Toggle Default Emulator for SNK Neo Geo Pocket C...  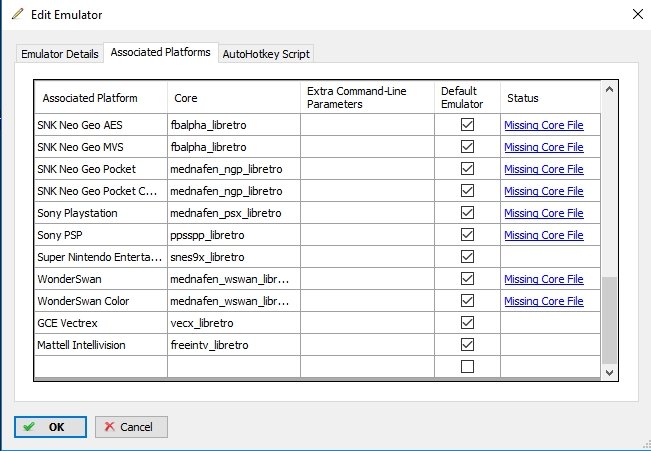tap(467, 191)
